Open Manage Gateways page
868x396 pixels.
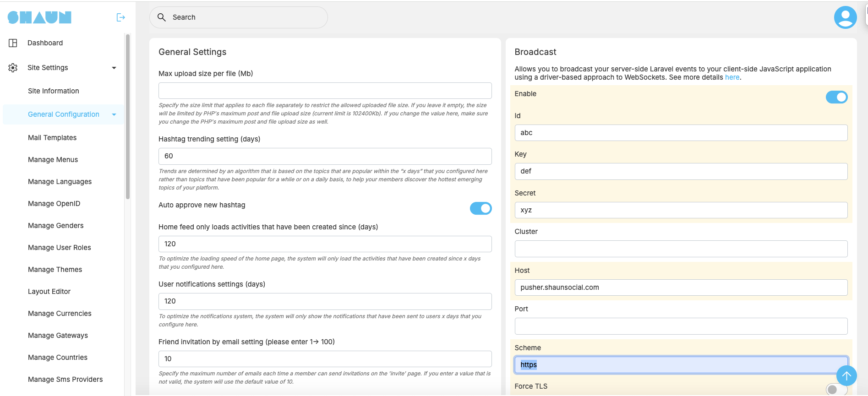58,336
